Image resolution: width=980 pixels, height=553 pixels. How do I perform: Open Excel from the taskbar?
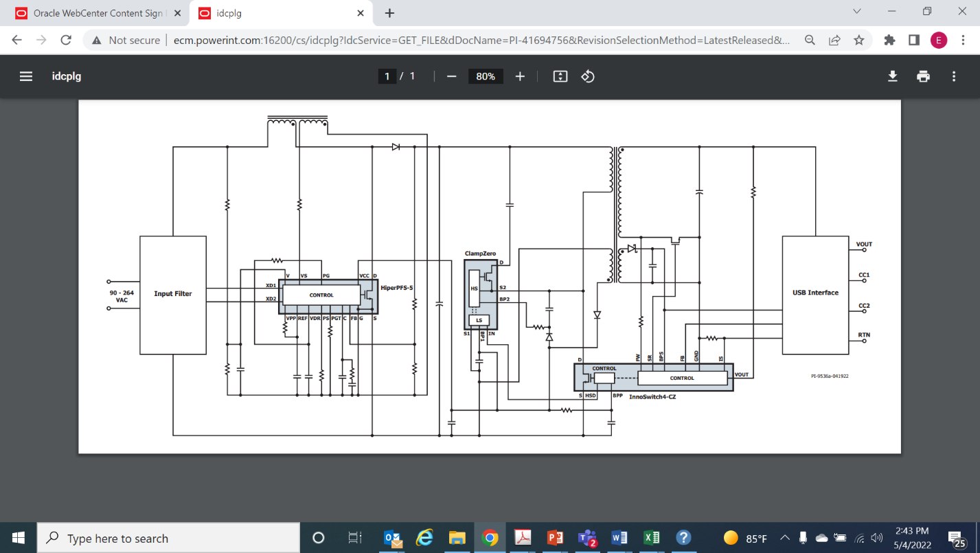pyautogui.click(x=652, y=538)
